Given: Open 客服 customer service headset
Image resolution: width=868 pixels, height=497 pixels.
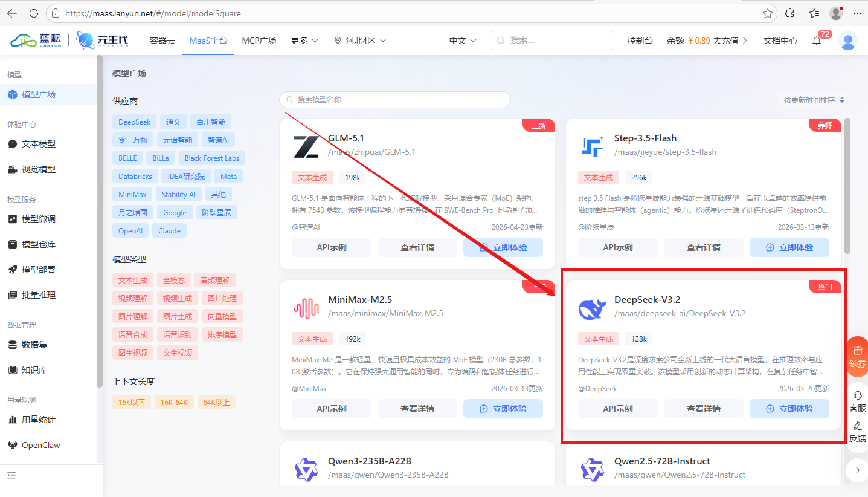Looking at the screenshot, I should [858, 401].
